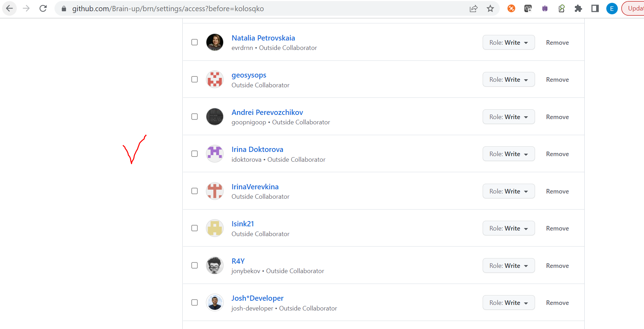644x329 pixels.
Task: Change Isink21's role via its dropdown
Action: [x=508, y=228]
